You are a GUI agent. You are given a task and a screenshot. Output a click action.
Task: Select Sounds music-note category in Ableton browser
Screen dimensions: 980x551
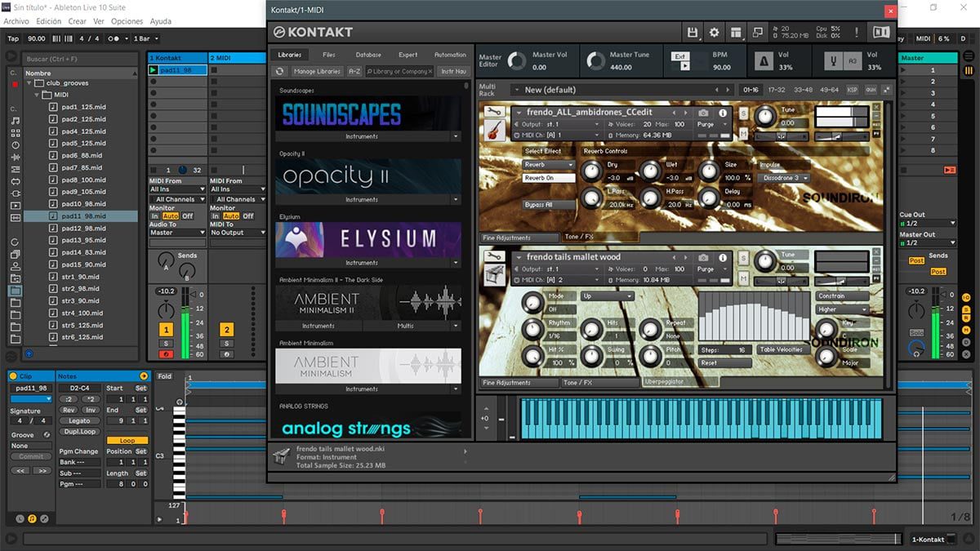15,121
